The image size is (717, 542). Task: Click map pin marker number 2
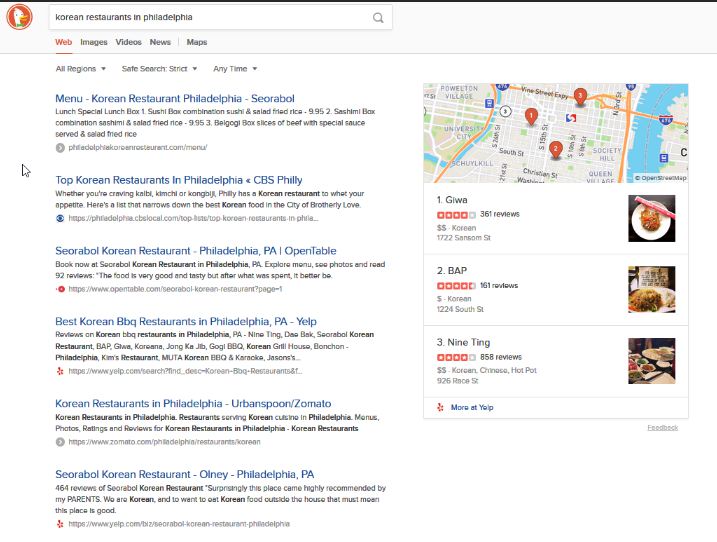(x=555, y=148)
